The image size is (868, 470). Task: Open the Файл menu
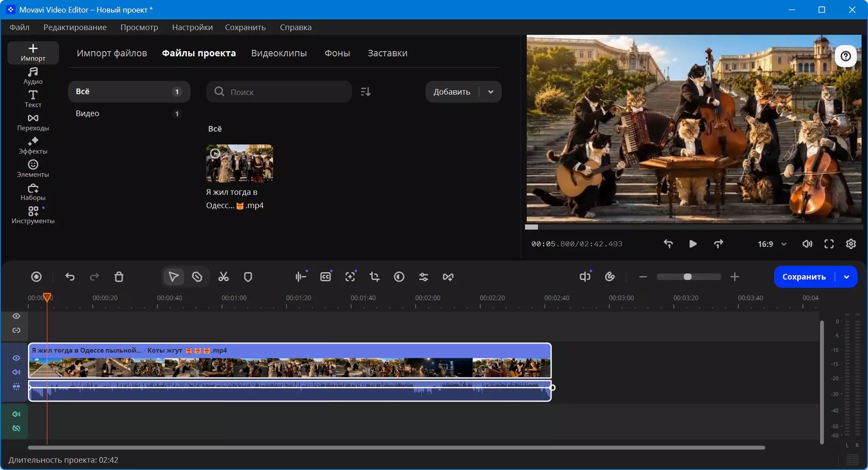pos(19,27)
